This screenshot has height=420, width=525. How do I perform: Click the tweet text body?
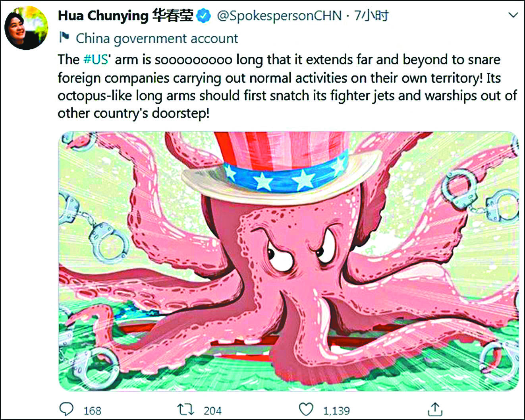(287, 86)
